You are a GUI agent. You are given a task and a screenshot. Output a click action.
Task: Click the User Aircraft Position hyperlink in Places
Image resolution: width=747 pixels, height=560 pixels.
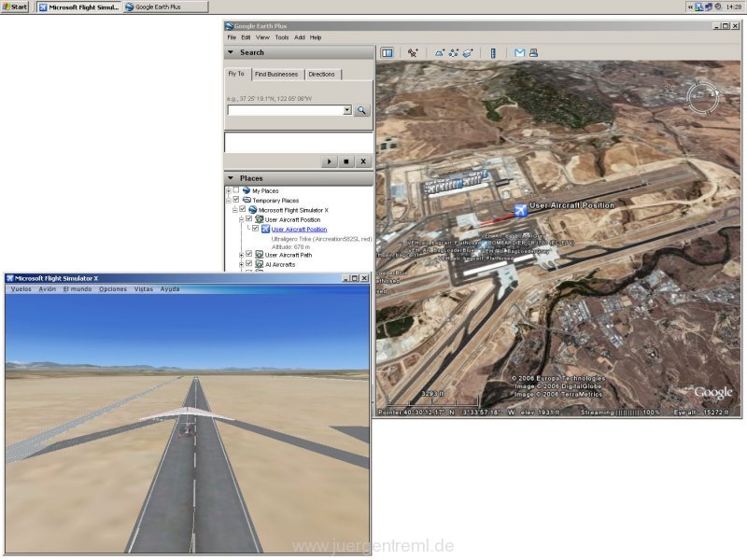pyautogui.click(x=299, y=229)
